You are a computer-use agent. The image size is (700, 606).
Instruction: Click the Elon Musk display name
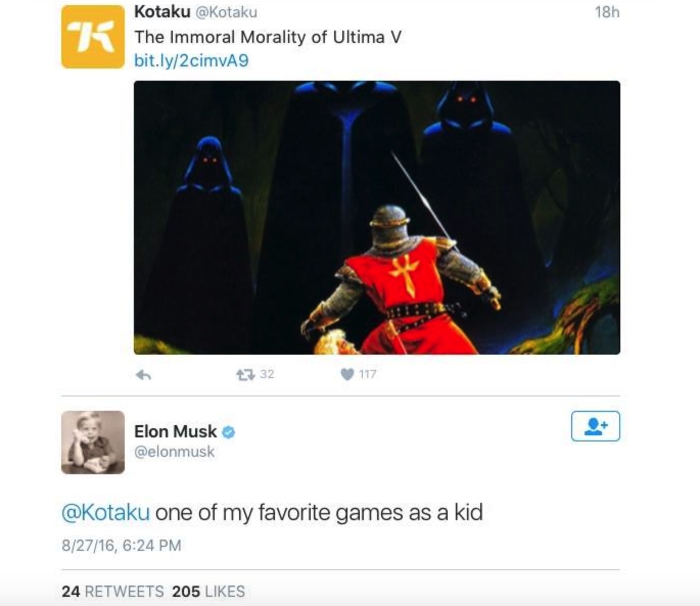point(175,432)
